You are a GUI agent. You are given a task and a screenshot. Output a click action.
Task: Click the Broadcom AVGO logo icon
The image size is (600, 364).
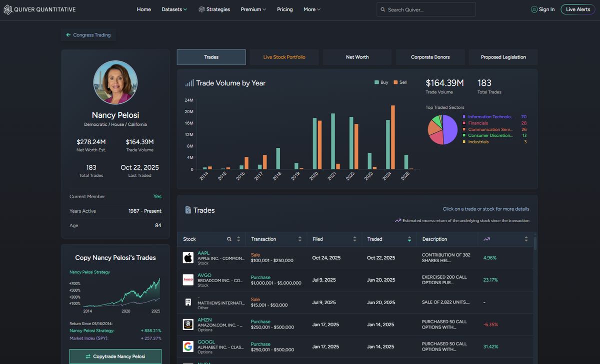pos(188,280)
